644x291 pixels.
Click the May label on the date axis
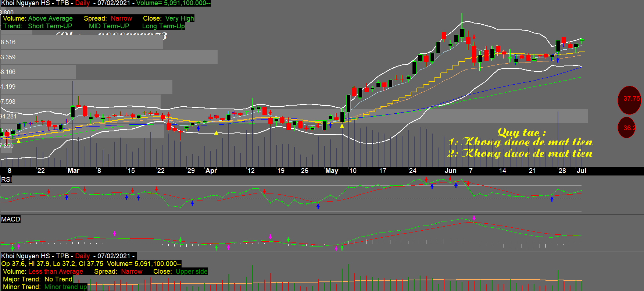(x=332, y=171)
